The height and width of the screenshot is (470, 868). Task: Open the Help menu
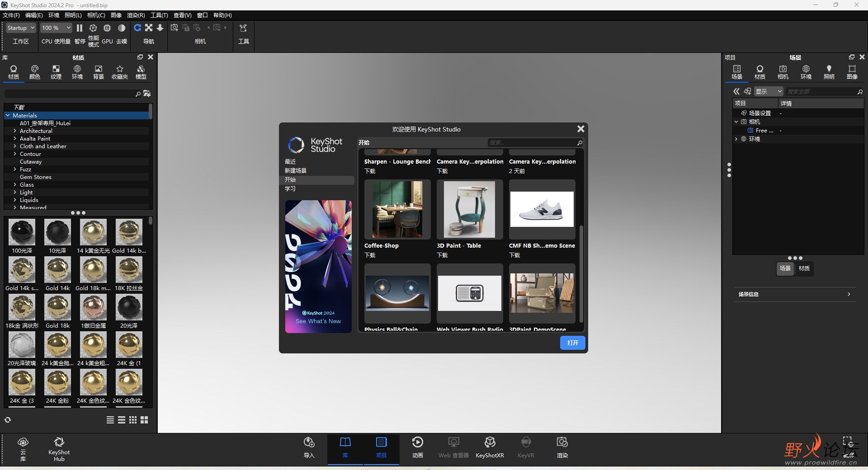tap(222, 15)
